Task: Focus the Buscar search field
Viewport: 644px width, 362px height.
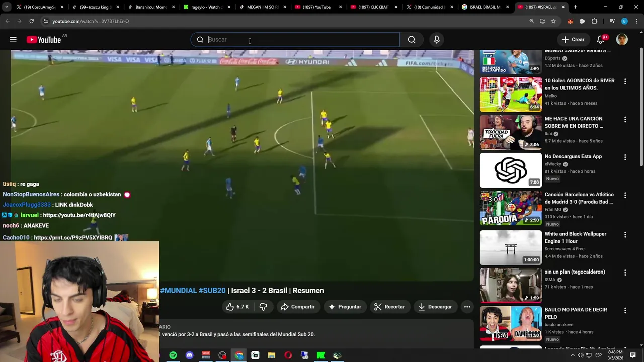Action: coord(295,40)
